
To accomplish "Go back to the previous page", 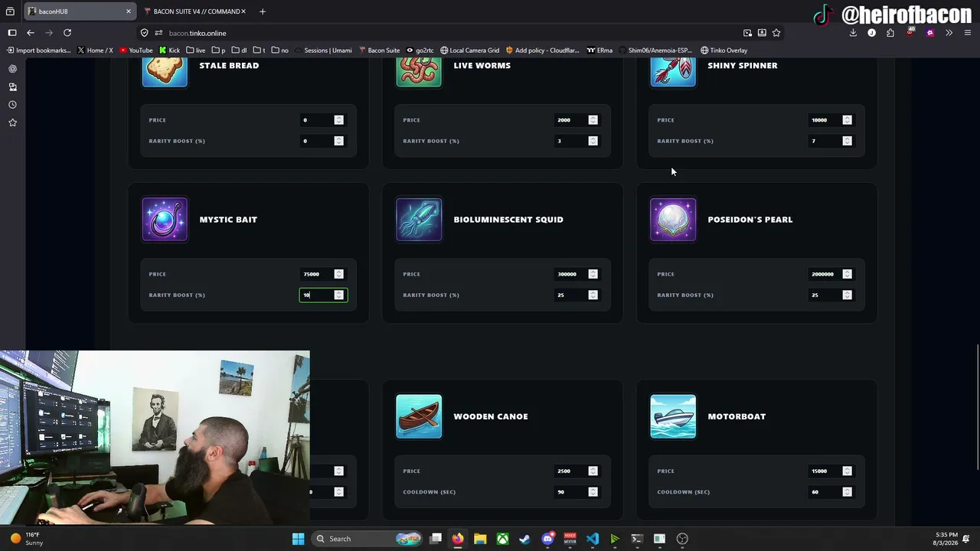I will click(x=31, y=33).
